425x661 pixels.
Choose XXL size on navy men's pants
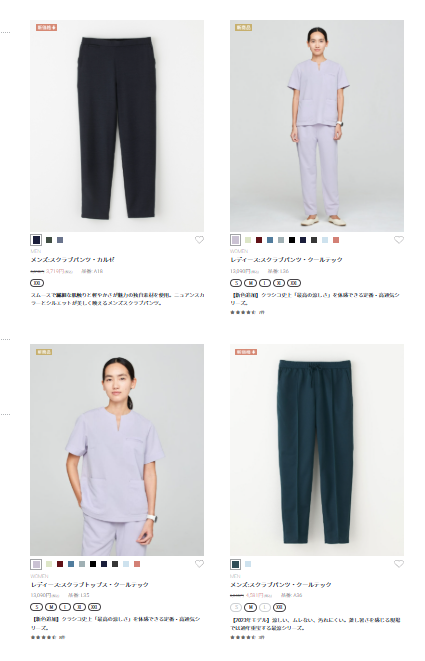37,283
